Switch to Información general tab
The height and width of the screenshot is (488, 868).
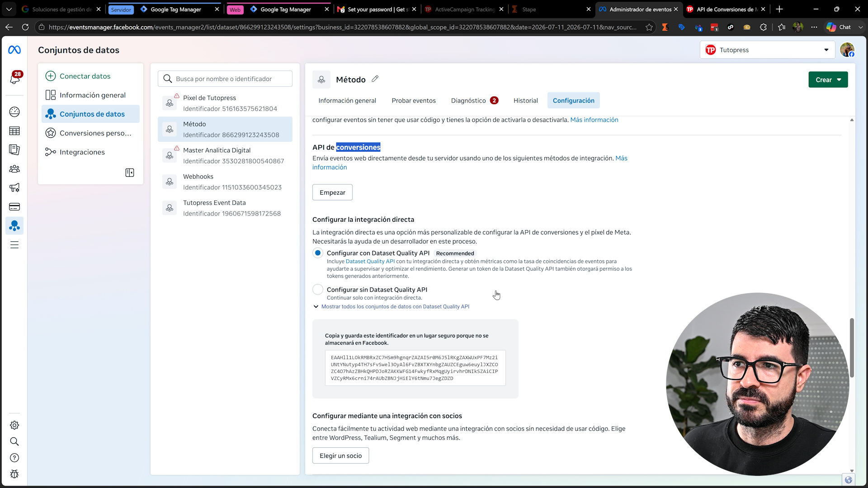[x=347, y=100]
